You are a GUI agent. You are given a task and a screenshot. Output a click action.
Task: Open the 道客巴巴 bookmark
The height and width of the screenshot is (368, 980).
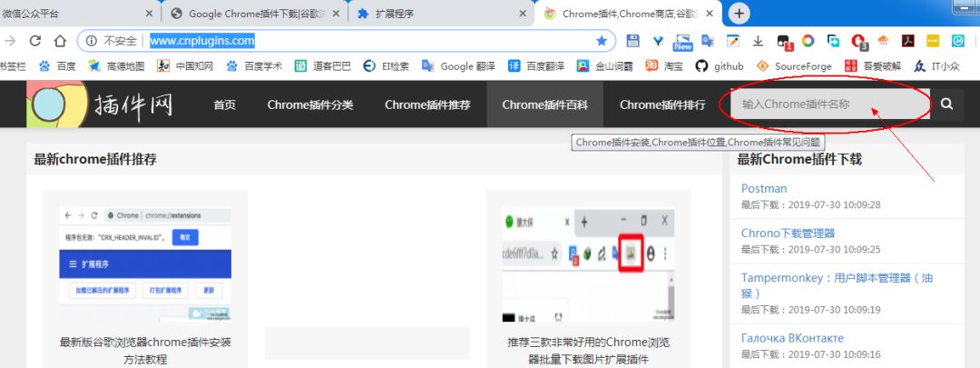click(x=322, y=65)
